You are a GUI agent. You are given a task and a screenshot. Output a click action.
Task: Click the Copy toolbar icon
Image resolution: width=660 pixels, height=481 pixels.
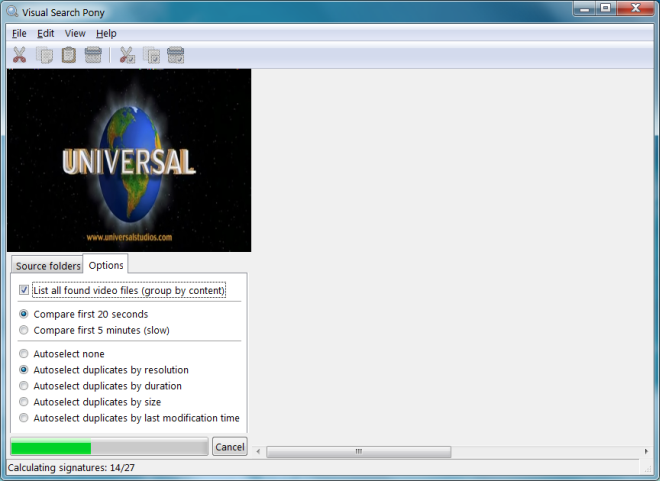[44, 55]
